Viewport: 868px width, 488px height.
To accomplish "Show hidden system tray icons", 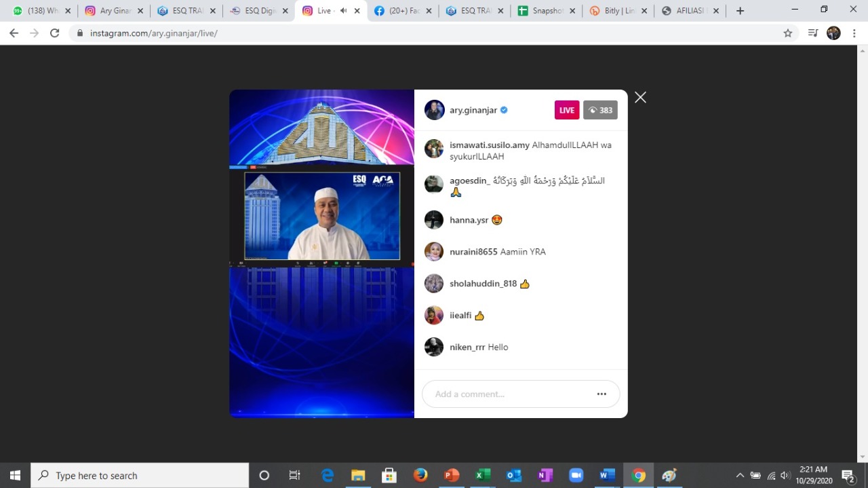I will pos(740,475).
